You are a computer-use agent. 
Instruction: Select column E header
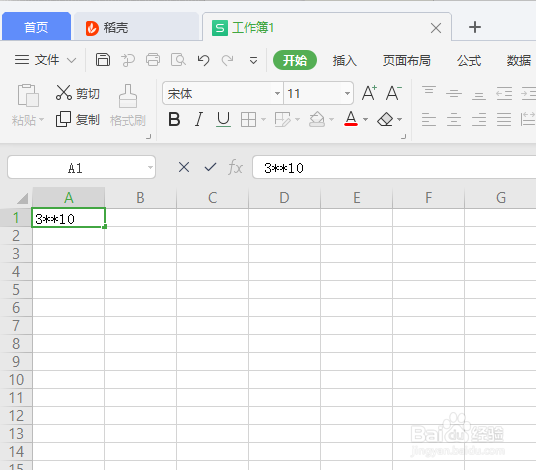tap(357, 198)
